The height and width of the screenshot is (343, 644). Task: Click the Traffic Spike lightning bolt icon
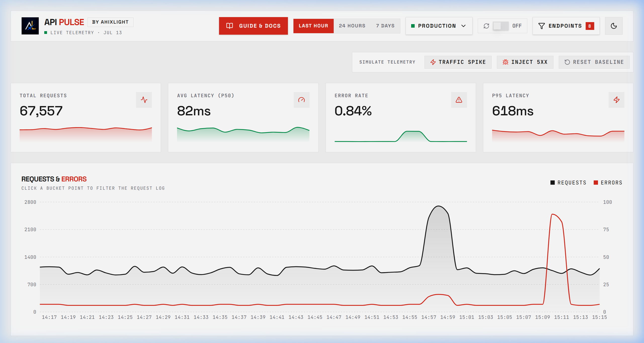(x=433, y=62)
